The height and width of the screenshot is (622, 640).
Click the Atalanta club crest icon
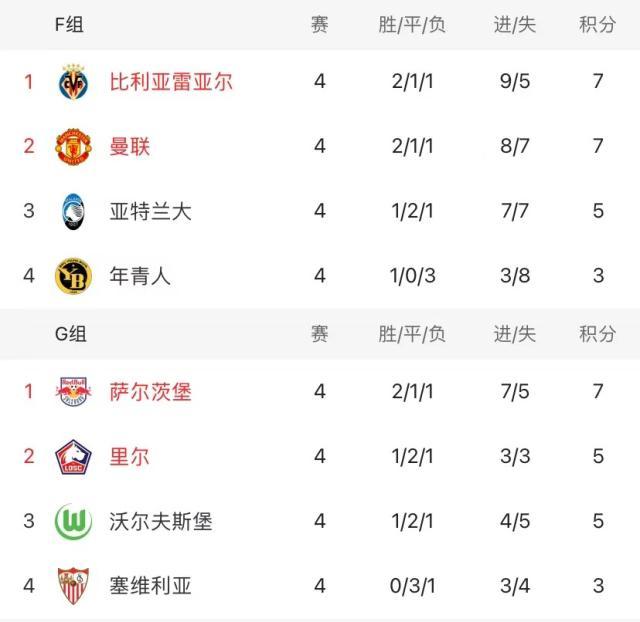tap(73, 212)
